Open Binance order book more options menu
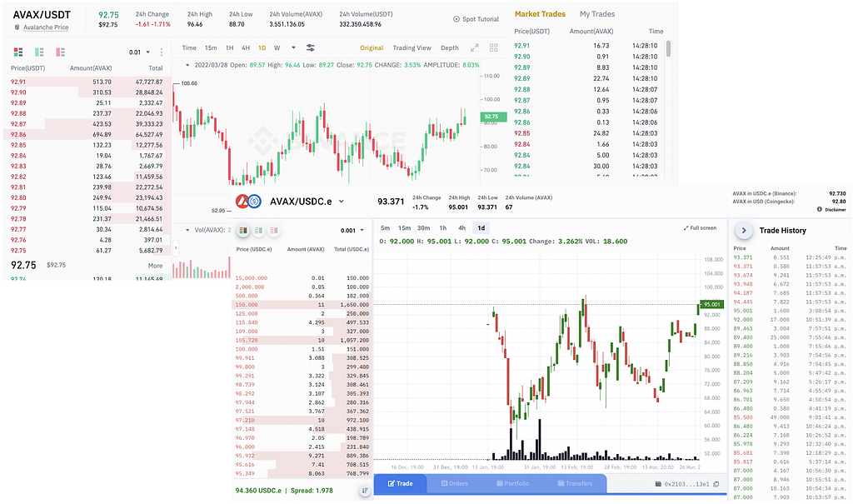The height and width of the screenshot is (504, 853). click(x=162, y=52)
